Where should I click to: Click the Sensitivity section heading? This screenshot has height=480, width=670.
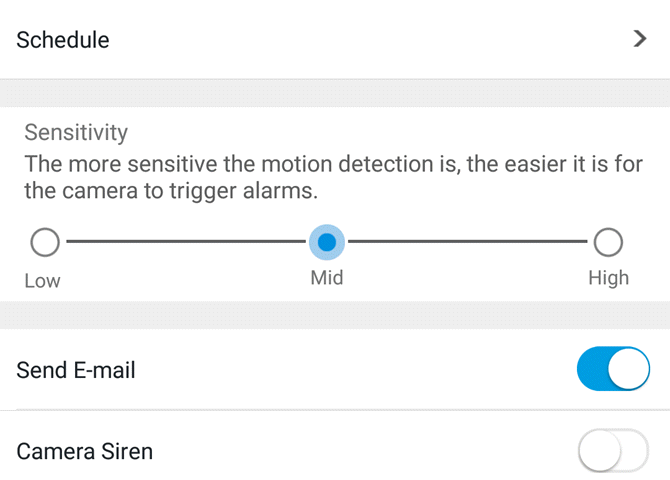point(76,132)
